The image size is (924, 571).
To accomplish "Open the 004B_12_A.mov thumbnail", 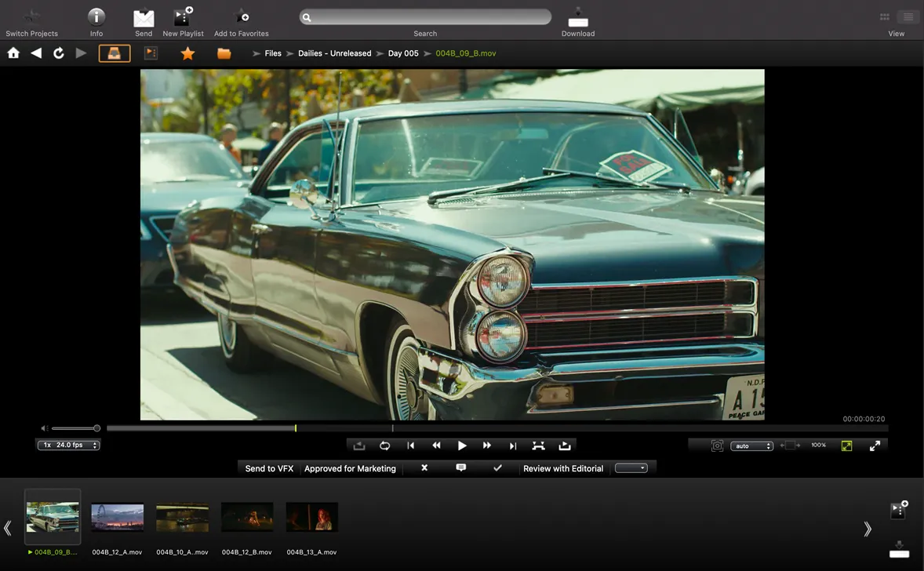I will point(117,517).
